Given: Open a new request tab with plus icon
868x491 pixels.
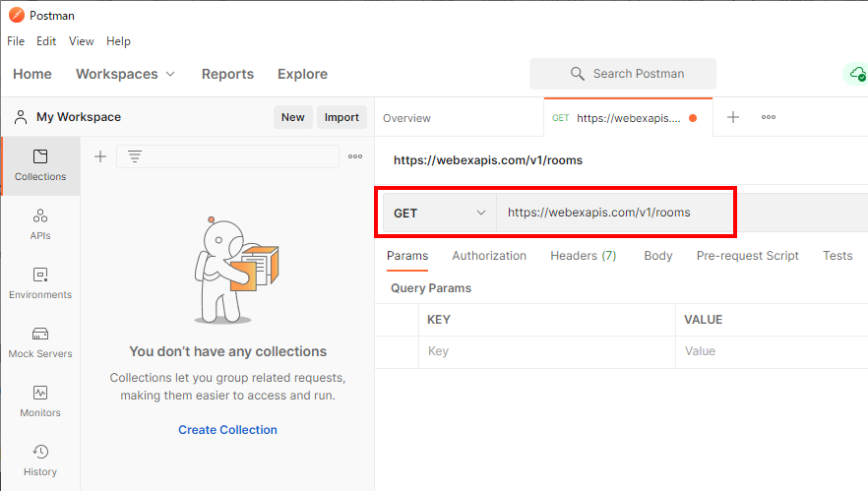Looking at the screenshot, I should point(733,117).
